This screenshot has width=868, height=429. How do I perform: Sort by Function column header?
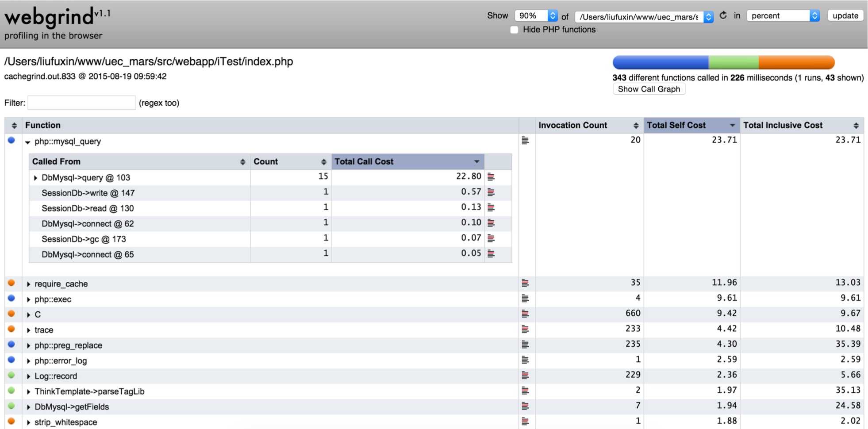point(270,125)
